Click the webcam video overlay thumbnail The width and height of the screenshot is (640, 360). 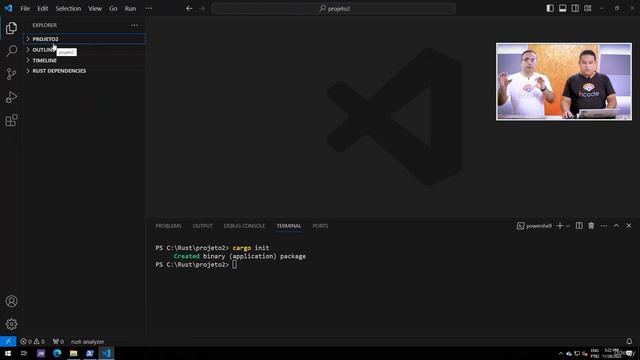[564, 82]
